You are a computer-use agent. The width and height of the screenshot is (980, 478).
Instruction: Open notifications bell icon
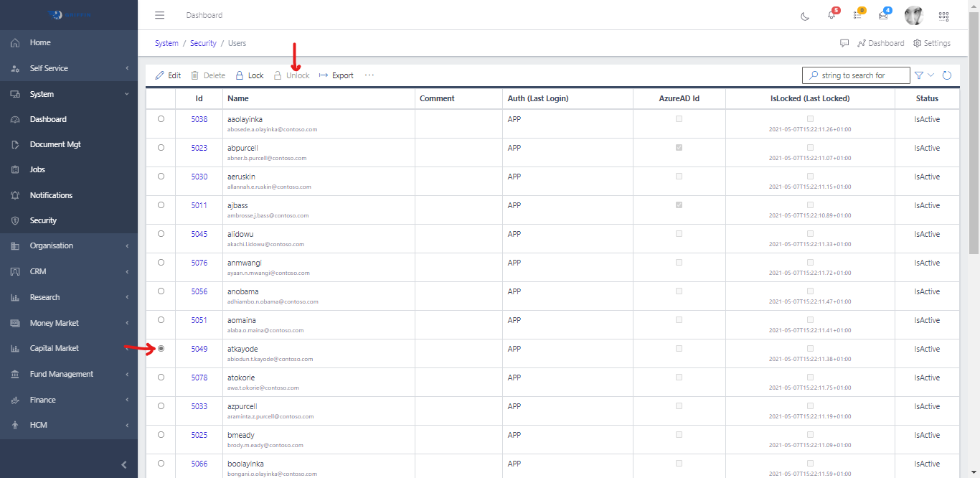[x=831, y=16]
